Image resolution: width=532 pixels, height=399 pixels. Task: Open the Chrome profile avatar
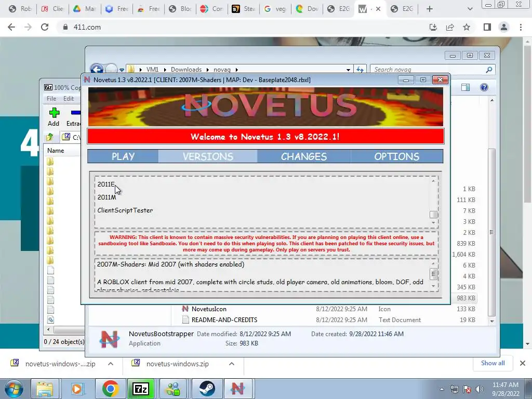(x=504, y=27)
